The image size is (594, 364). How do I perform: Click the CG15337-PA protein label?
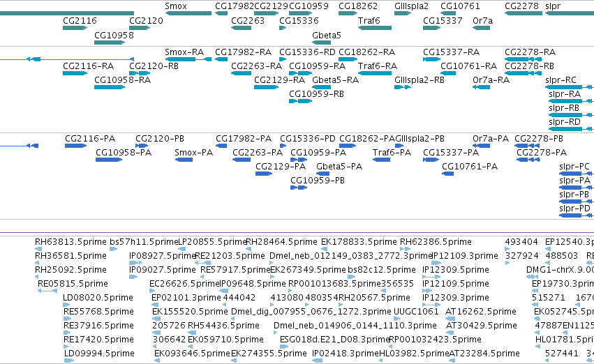coord(451,153)
